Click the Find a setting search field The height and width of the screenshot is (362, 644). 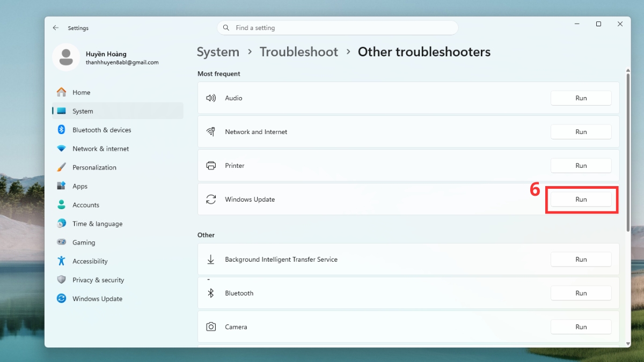point(338,28)
